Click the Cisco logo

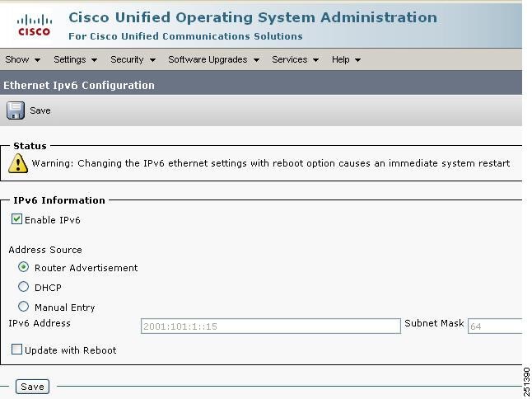click(x=35, y=26)
